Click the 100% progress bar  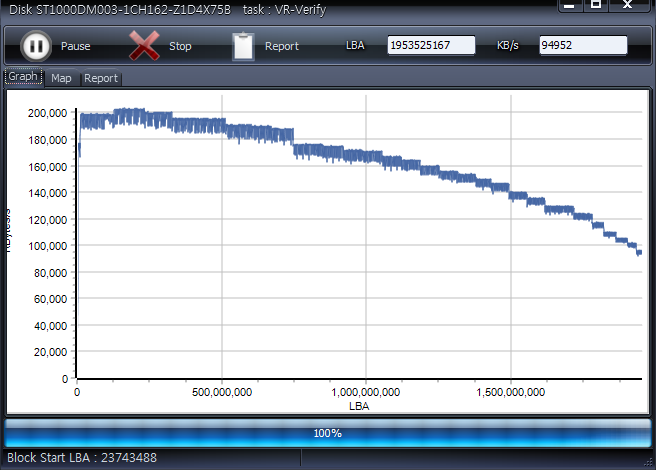tap(328, 433)
